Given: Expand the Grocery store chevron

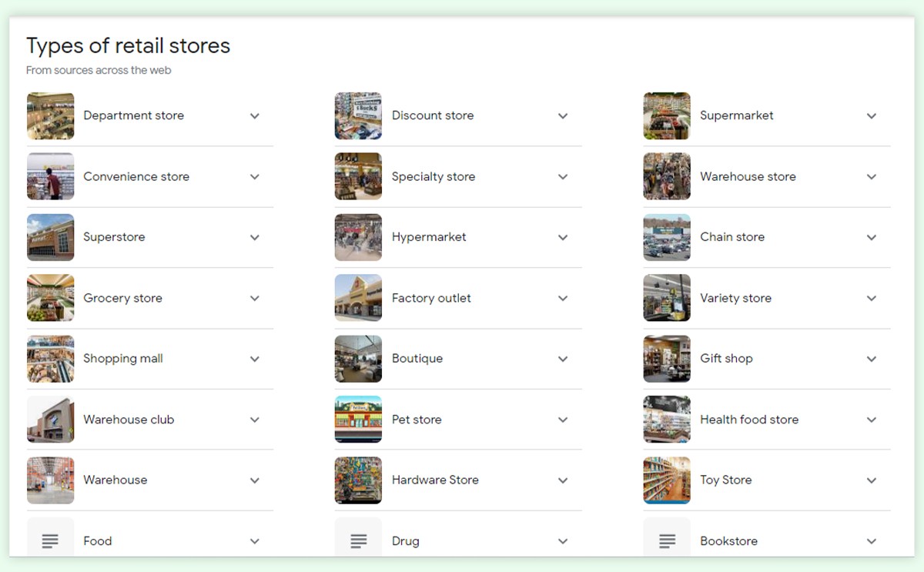Looking at the screenshot, I should pyautogui.click(x=255, y=299).
